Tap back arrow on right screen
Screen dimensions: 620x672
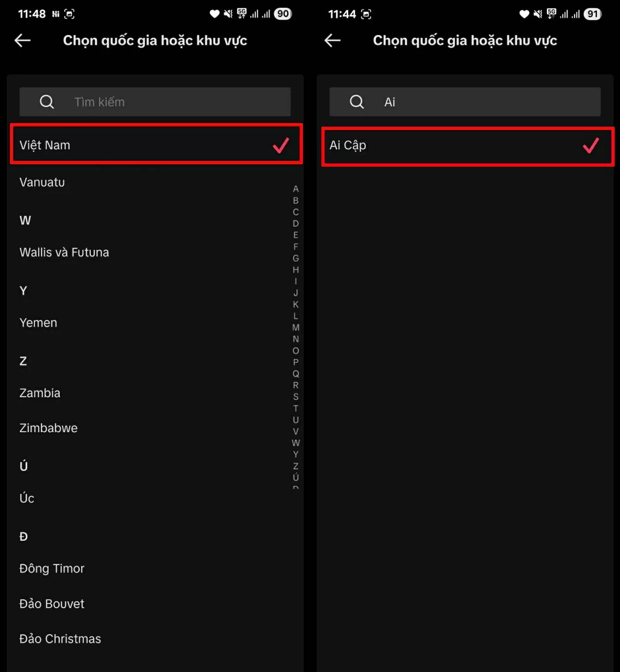coord(333,41)
